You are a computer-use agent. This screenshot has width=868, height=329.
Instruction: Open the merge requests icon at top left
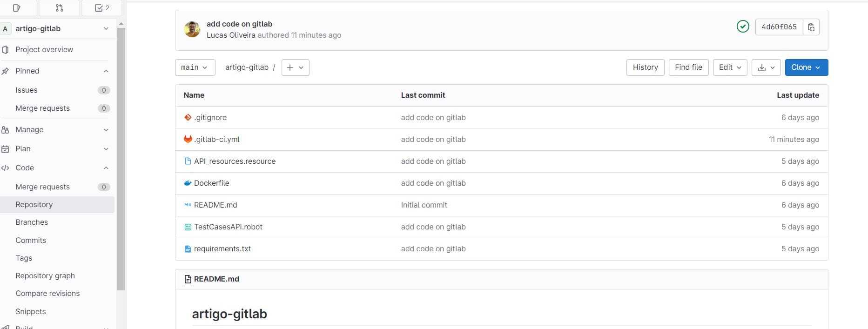[x=59, y=8]
